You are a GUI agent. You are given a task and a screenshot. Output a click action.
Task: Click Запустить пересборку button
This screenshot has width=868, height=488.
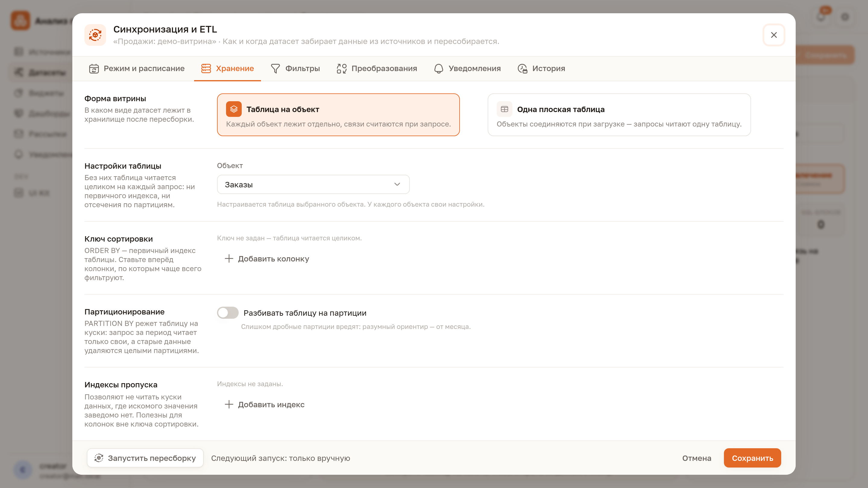(145, 458)
